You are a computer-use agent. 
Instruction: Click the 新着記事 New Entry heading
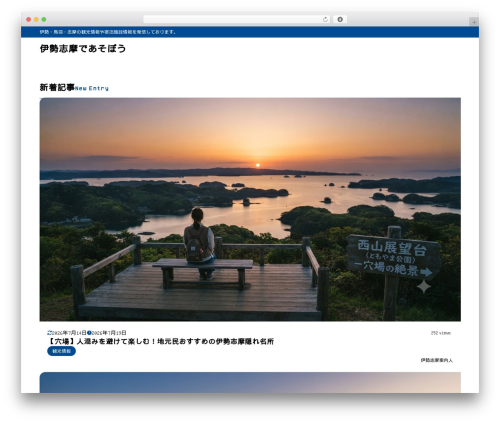74,88
